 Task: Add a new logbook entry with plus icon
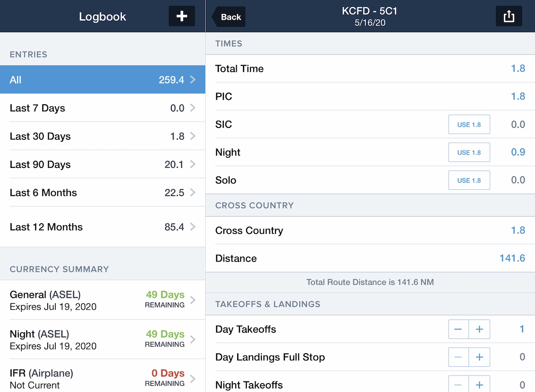(181, 16)
